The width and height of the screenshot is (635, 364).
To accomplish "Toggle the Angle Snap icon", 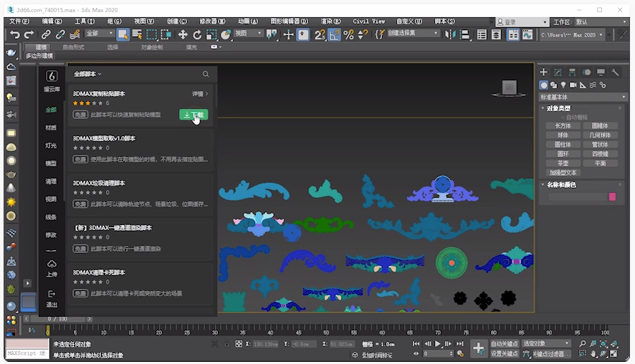I will pyautogui.click(x=334, y=35).
